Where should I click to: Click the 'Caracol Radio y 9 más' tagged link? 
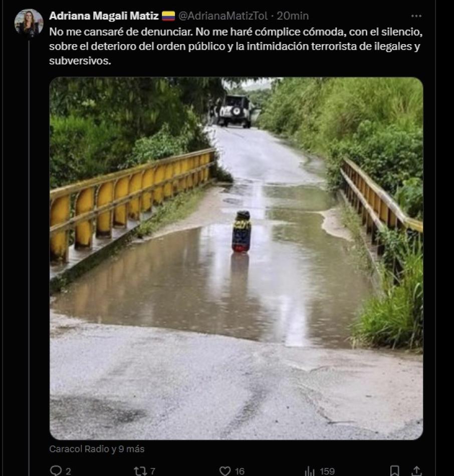(x=97, y=449)
